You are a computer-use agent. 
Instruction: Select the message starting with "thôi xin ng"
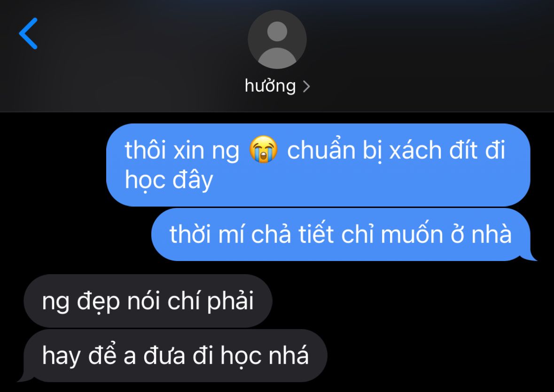click(318, 165)
